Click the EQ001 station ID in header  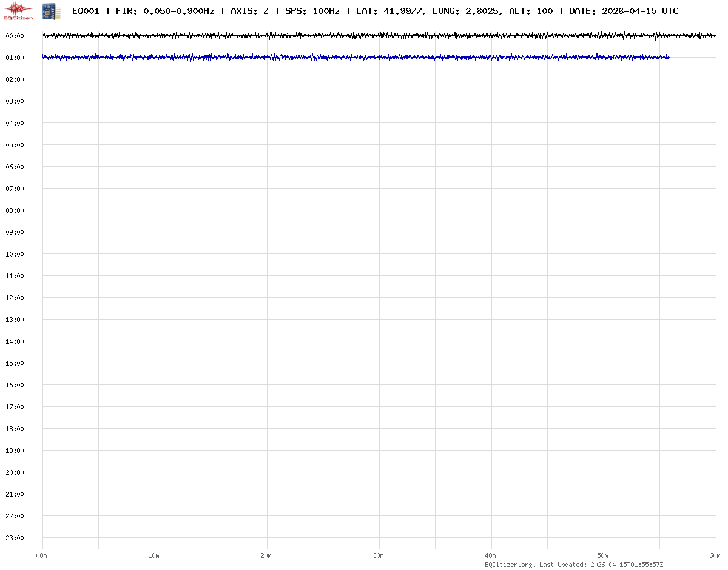[x=86, y=11]
